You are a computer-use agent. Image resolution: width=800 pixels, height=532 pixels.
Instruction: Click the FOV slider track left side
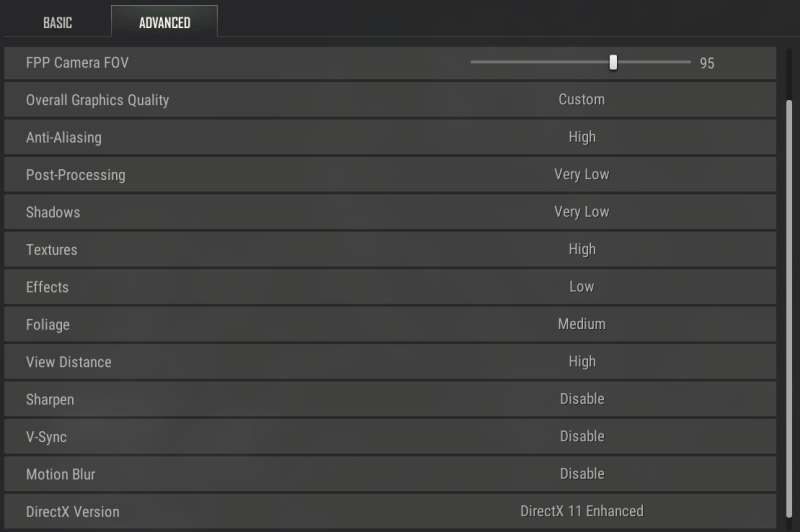[x=520, y=62]
